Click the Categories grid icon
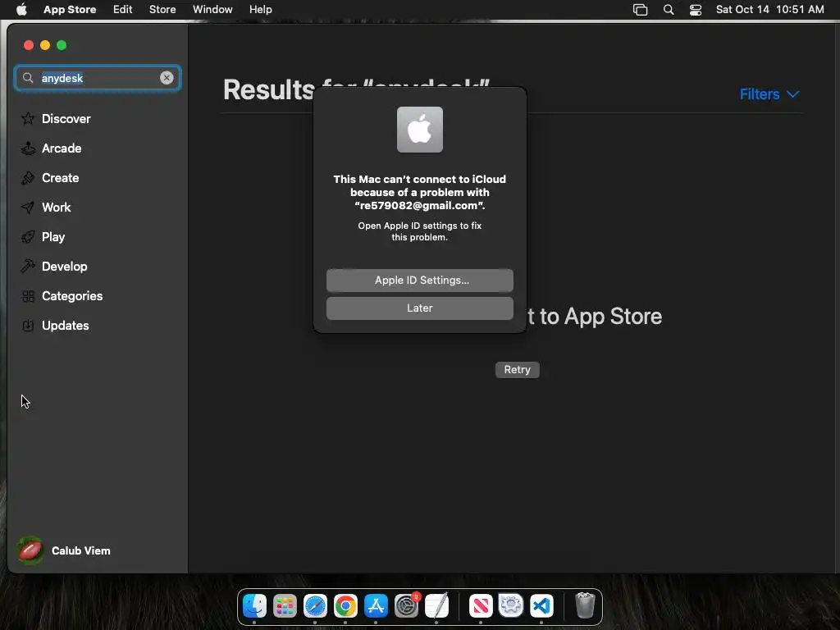This screenshot has height=630, width=840. pyautogui.click(x=28, y=295)
